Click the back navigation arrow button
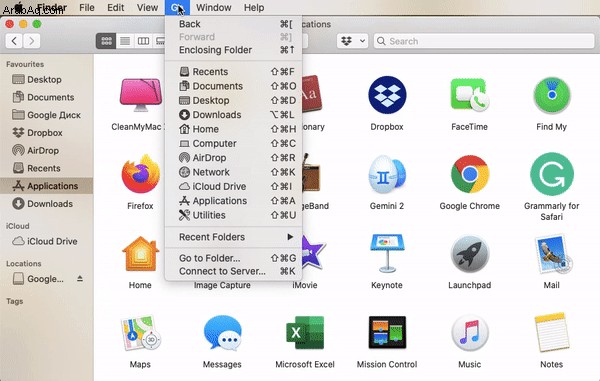Screen dimensions: 600x381 coord(14,41)
